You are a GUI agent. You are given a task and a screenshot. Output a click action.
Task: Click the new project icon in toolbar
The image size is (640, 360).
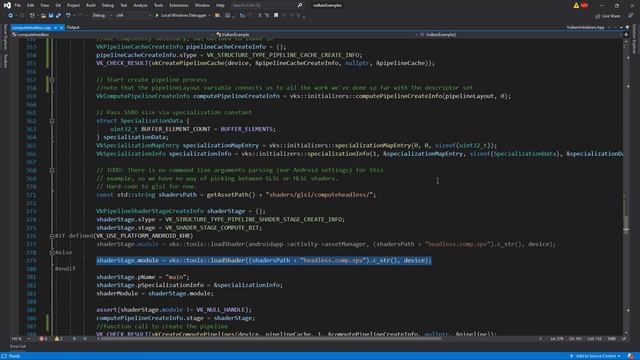click(32, 16)
